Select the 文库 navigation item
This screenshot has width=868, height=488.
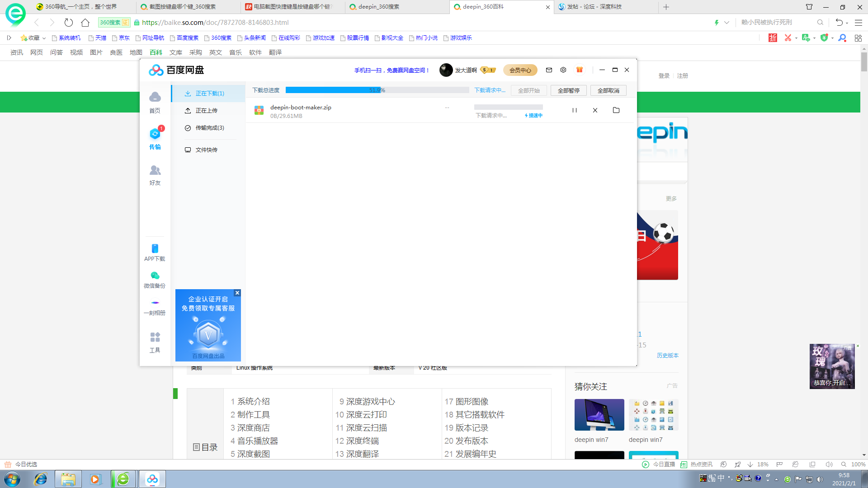[176, 52]
